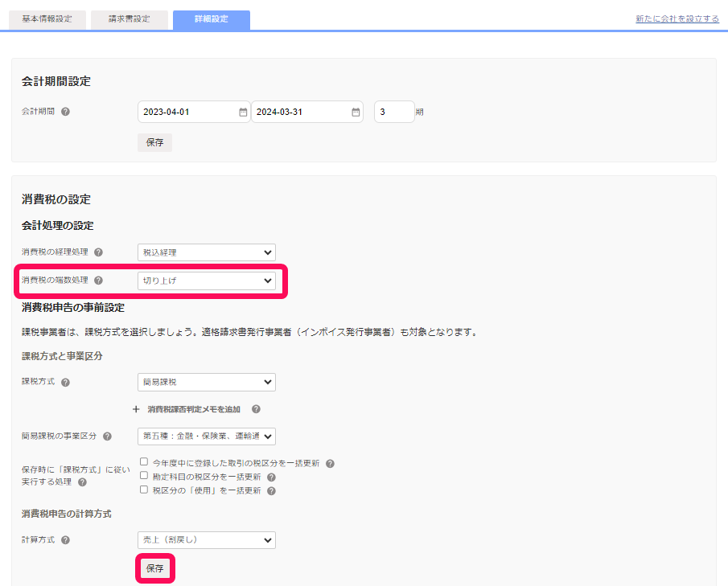Show help for 消費税の端数処理

(x=98, y=281)
